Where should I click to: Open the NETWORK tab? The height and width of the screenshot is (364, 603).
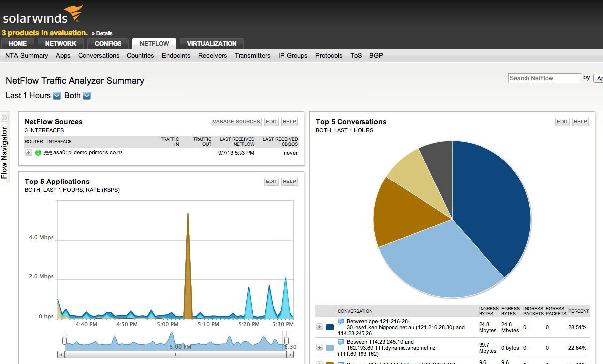(61, 44)
